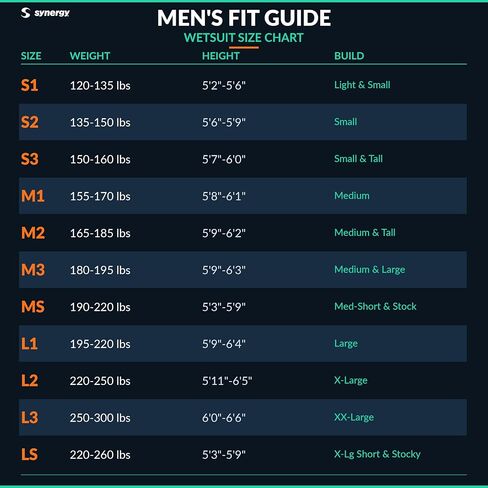Select the S2 size row label
Image resolution: width=488 pixels, height=488 pixels.
(x=30, y=122)
